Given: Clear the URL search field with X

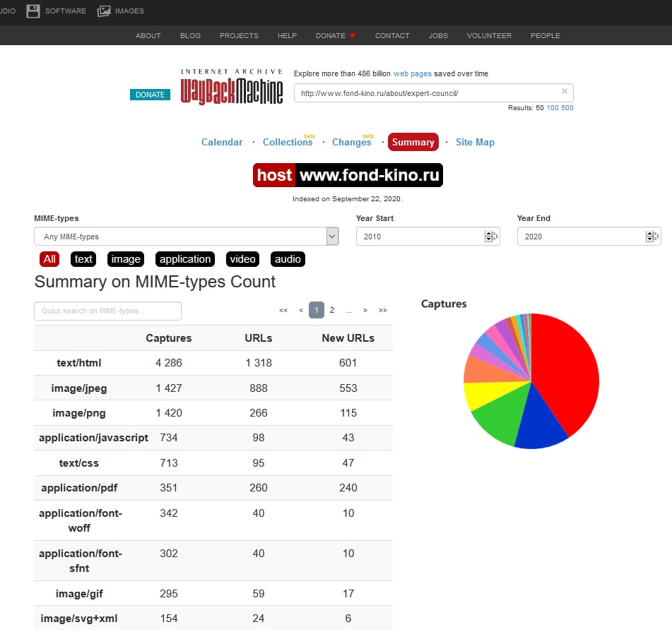Looking at the screenshot, I should 565,91.
